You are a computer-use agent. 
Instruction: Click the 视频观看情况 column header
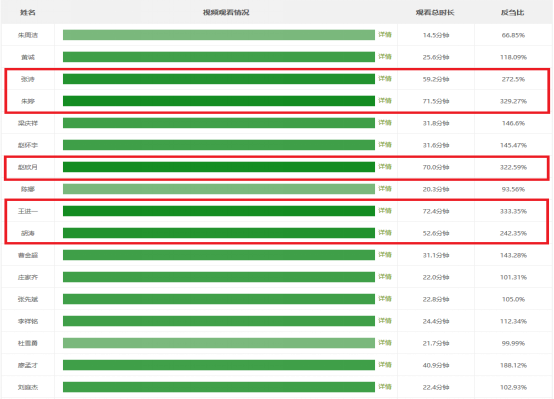point(226,12)
